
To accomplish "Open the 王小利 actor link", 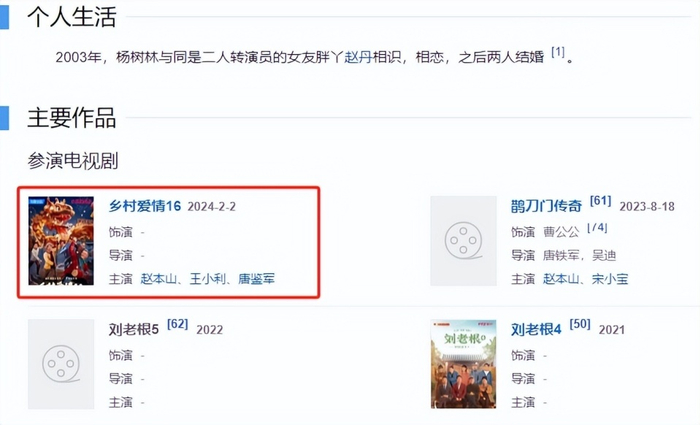I will point(208,279).
